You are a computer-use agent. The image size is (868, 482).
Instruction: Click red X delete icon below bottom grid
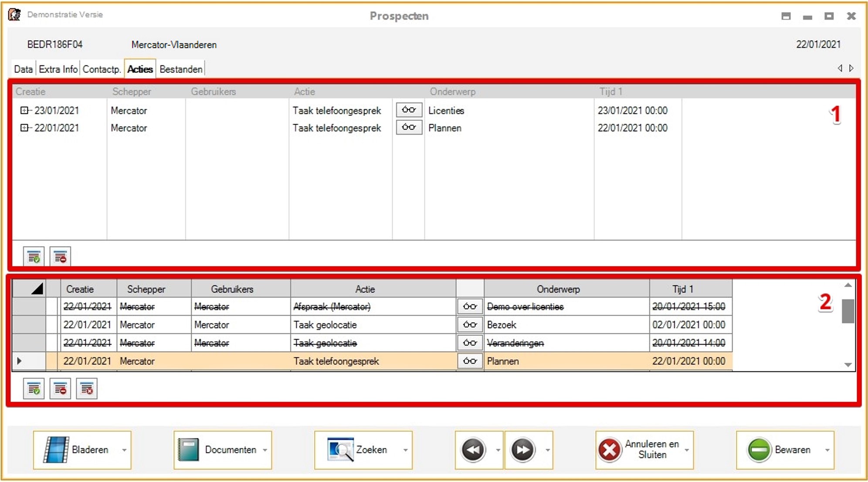pyautogui.click(x=87, y=388)
